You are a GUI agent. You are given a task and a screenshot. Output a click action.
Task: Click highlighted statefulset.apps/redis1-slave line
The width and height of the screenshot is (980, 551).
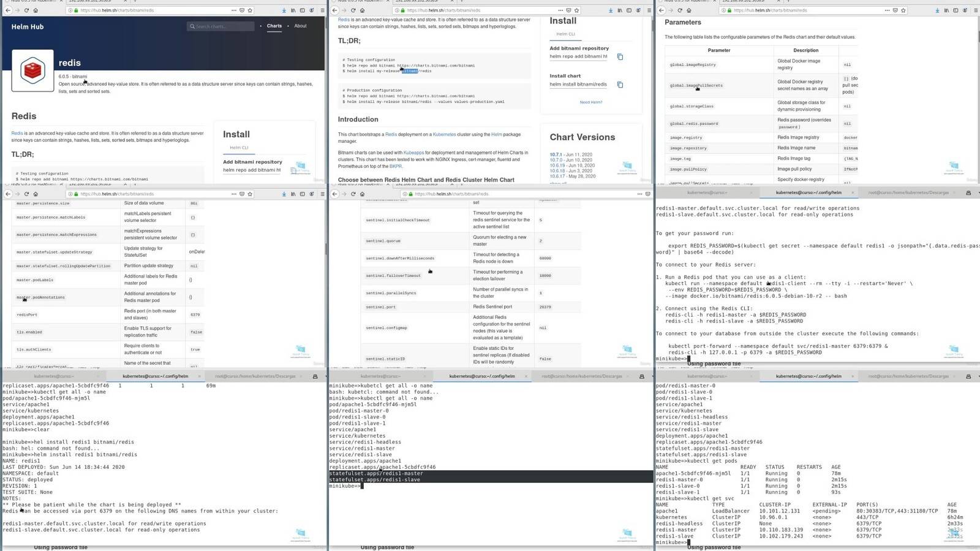491,479
